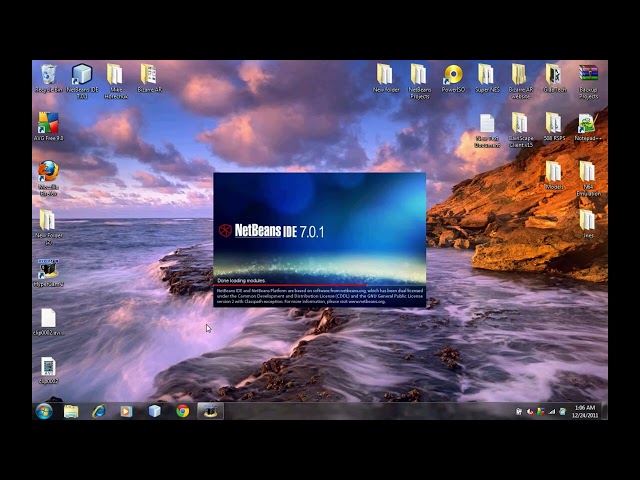This screenshot has height=480, width=640.
Task: Open the HyperCam desktop shortcut
Action: [x=49, y=273]
